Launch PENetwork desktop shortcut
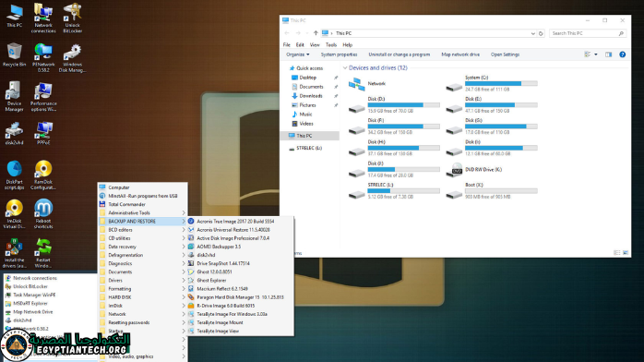Viewport: 644px width, 362px height. (43, 57)
